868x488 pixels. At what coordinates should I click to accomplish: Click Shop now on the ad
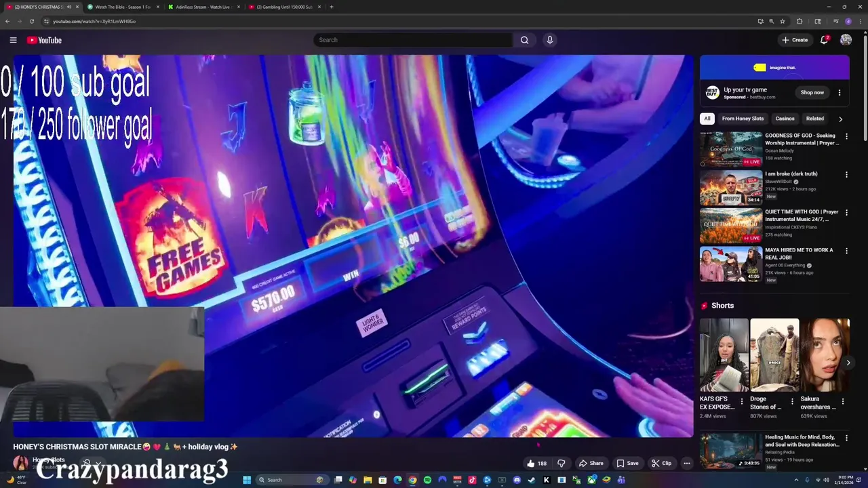(x=812, y=93)
